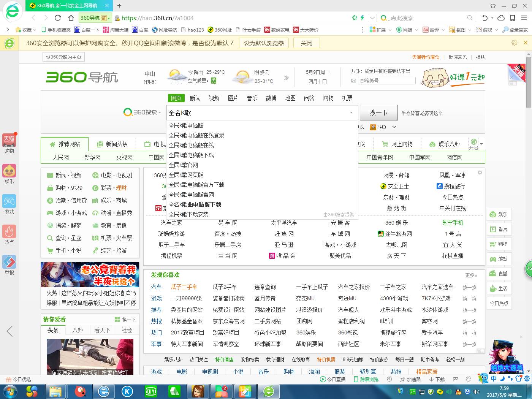Image resolution: width=532 pixels, height=399 pixels.
Task: Click the volume speaker tray icon
Action: point(477,391)
